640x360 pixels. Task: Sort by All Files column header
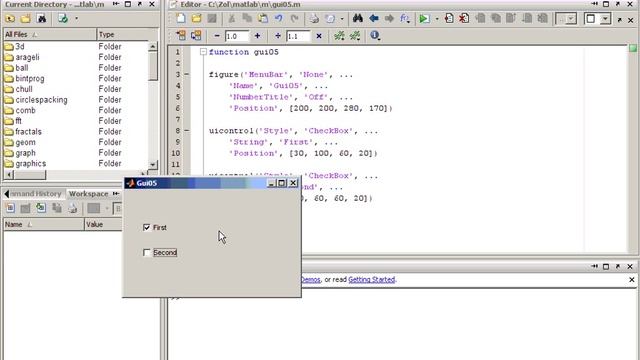click(50, 34)
